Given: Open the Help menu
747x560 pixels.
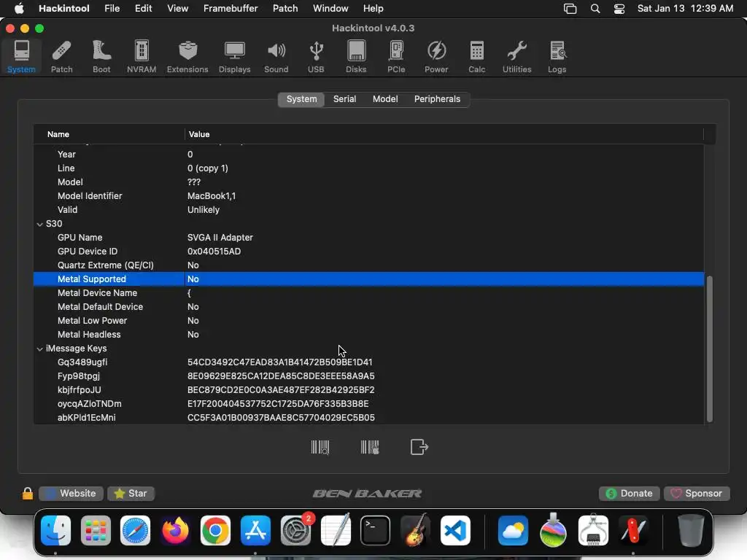Looking at the screenshot, I should point(373,9).
